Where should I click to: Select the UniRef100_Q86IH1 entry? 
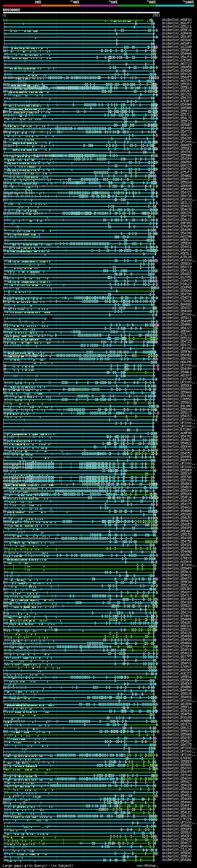click(x=177, y=358)
